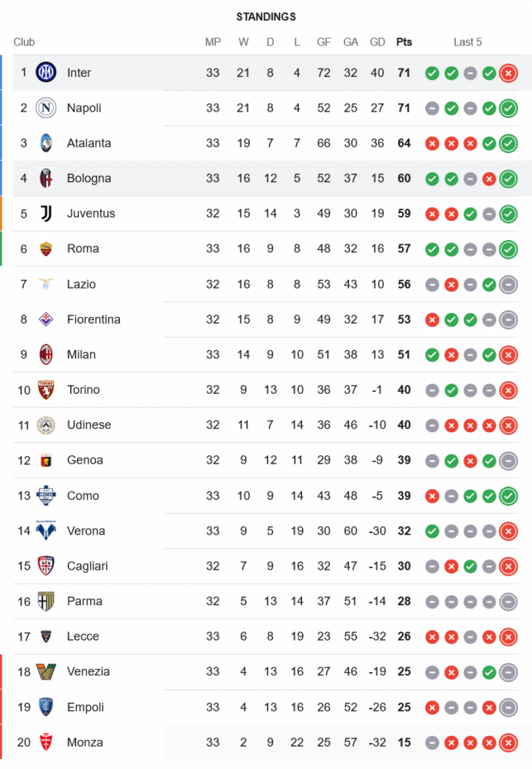
Task: Click the Milan club crest icon
Action: tap(46, 355)
